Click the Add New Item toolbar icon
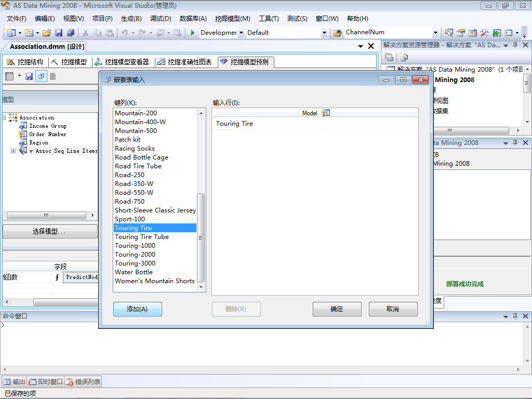This screenshot has height=399, width=532. 29,33
